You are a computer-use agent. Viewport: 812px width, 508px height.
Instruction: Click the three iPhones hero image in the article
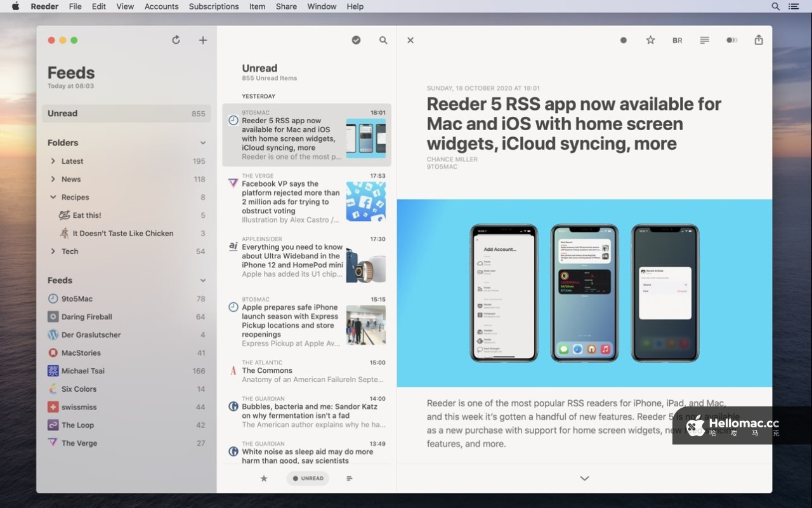[584, 293]
